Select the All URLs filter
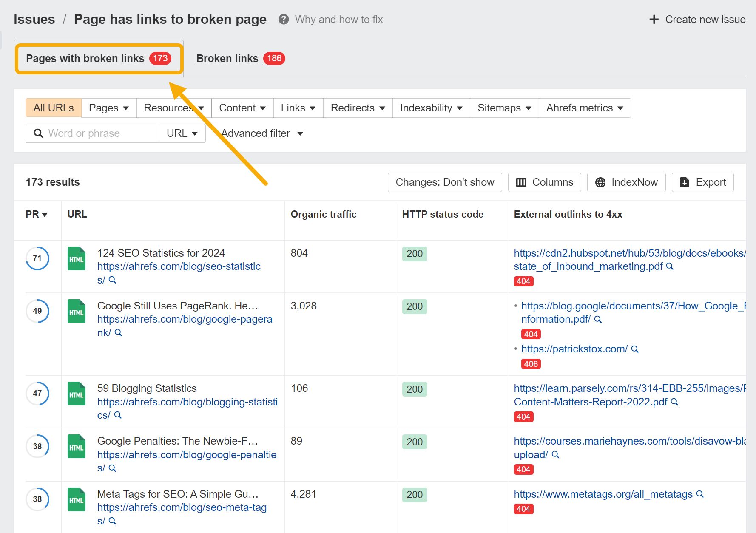This screenshot has width=756, height=533. (53, 108)
